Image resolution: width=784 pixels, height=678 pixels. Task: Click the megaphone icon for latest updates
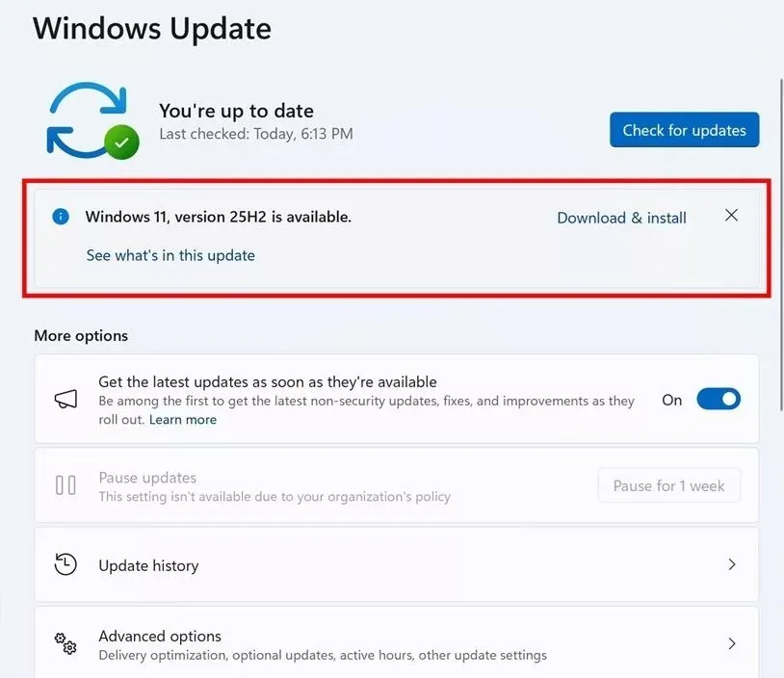(x=65, y=400)
